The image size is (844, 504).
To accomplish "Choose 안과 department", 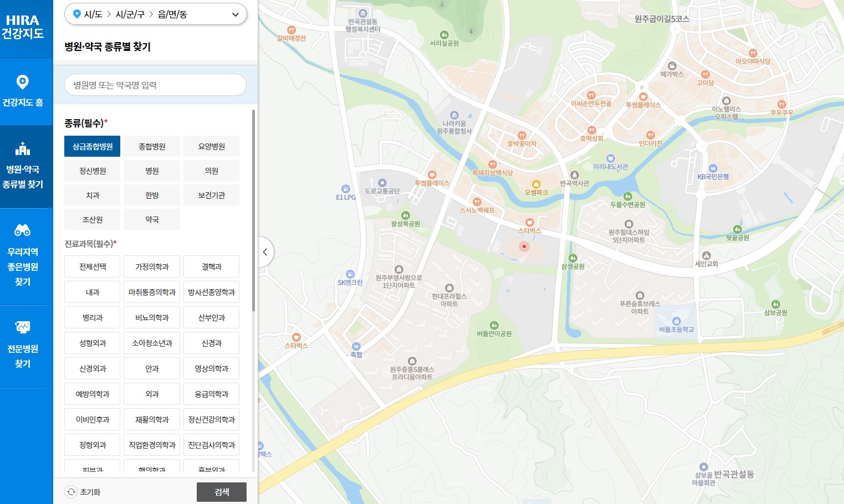I will click(152, 368).
